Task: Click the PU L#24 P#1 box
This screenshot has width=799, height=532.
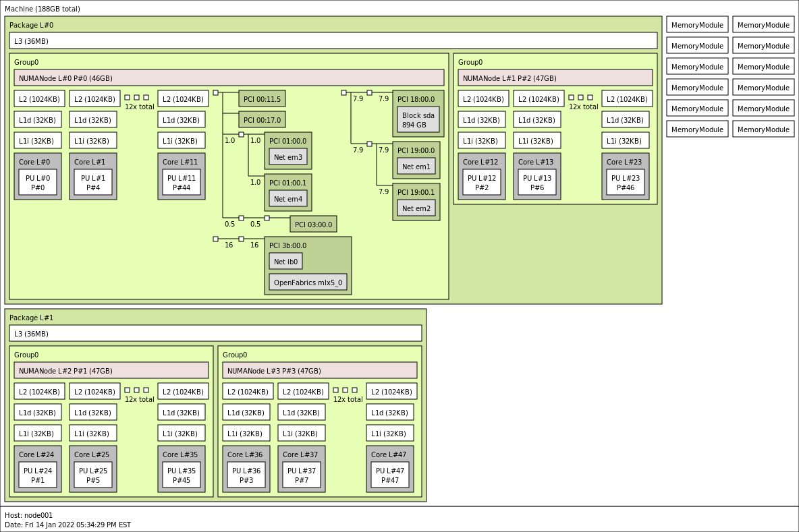Action: tap(38, 475)
